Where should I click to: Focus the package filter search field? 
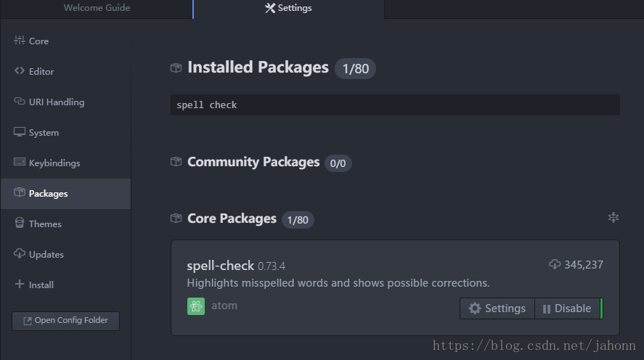[x=395, y=105]
